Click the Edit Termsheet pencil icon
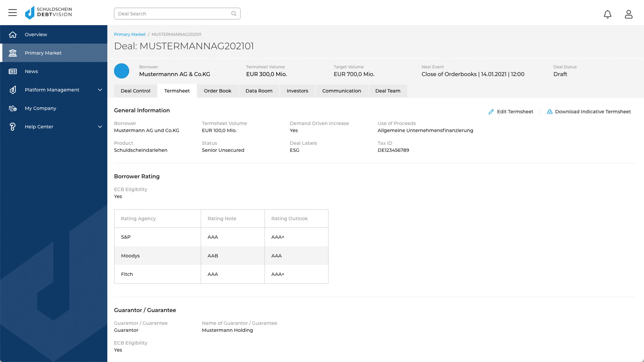644x362 pixels. point(491,111)
